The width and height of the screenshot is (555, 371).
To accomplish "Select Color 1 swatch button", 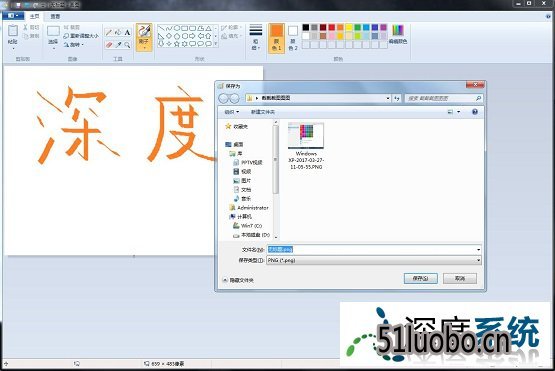I will tap(276, 38).
